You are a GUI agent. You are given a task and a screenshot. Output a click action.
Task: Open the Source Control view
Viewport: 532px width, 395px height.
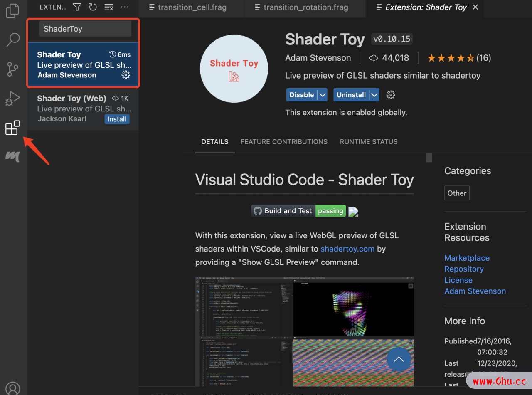tap(13, 69)
